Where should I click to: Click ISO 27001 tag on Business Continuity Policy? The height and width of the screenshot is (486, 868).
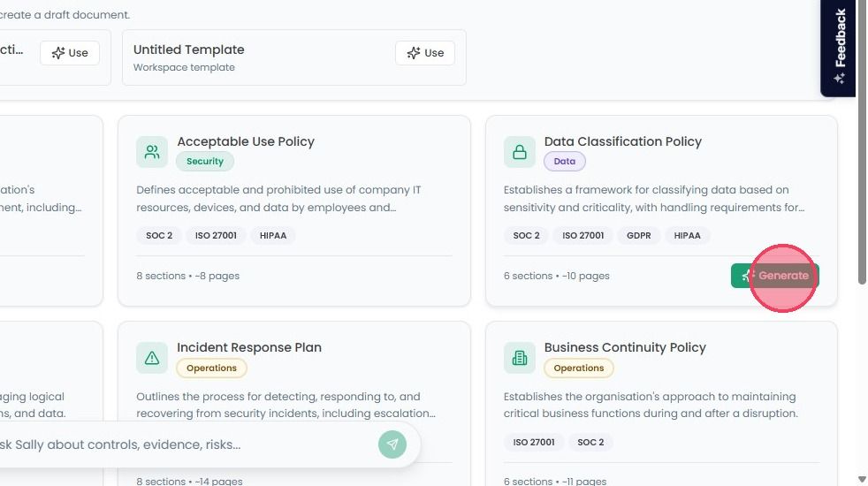534,443
